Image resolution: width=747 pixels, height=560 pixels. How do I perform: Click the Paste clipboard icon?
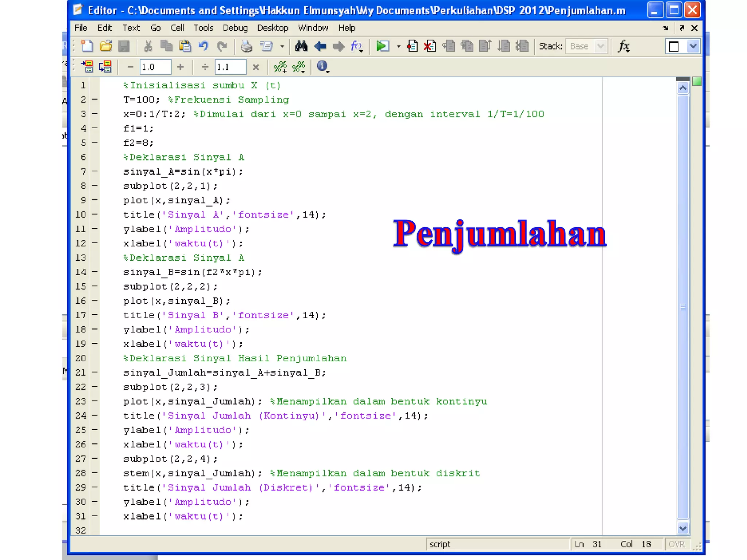click(x=185, y=46)
